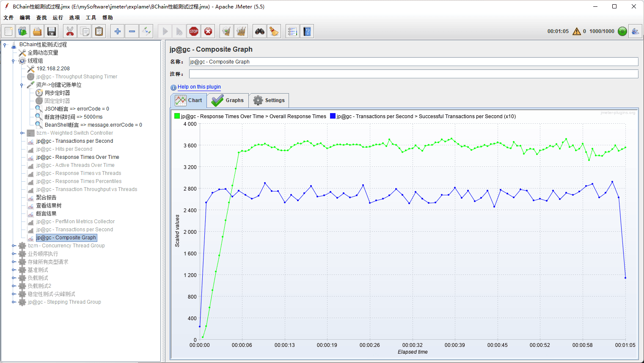
Task: Expand the jp@gc - Stepping Thread Group node
Action: tap(14, 302)
